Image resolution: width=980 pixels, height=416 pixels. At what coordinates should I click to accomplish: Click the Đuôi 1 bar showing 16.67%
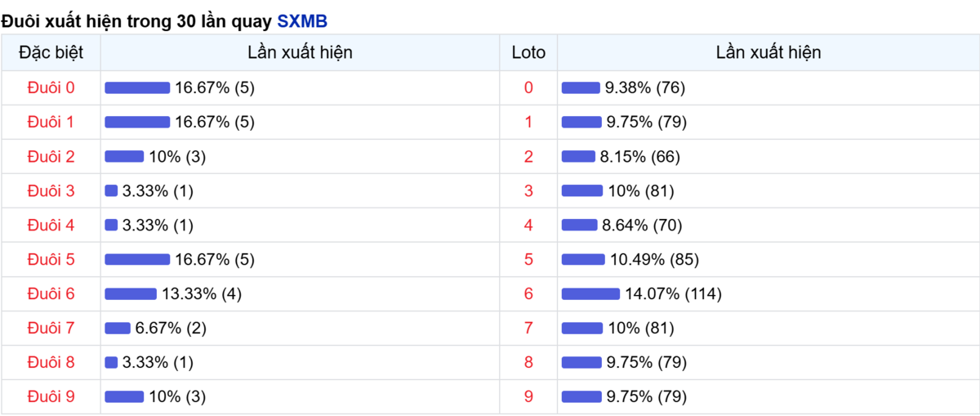pyautogui.click(x=137, y=122)
